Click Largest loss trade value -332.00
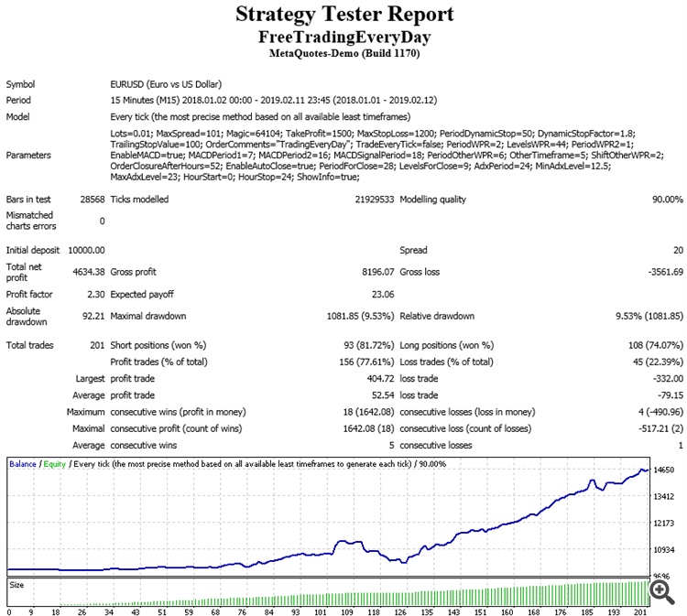Viewport: 687px width, 616px height. 668,379
